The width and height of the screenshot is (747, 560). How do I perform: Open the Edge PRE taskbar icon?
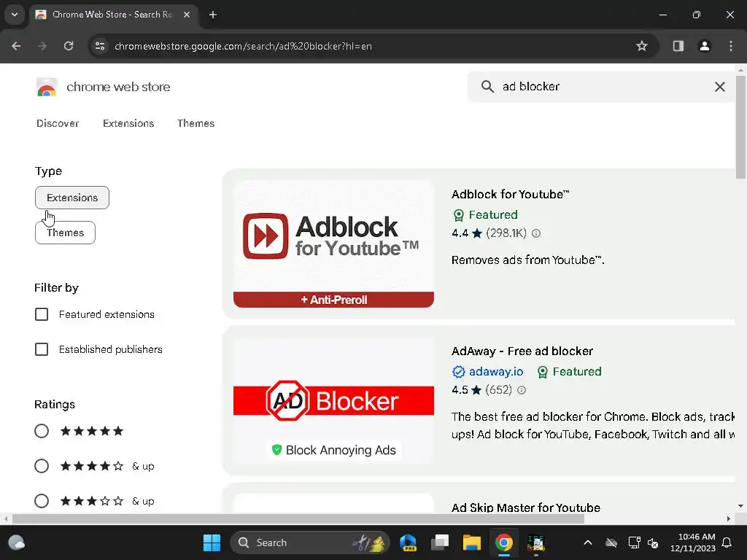[409, 542]
